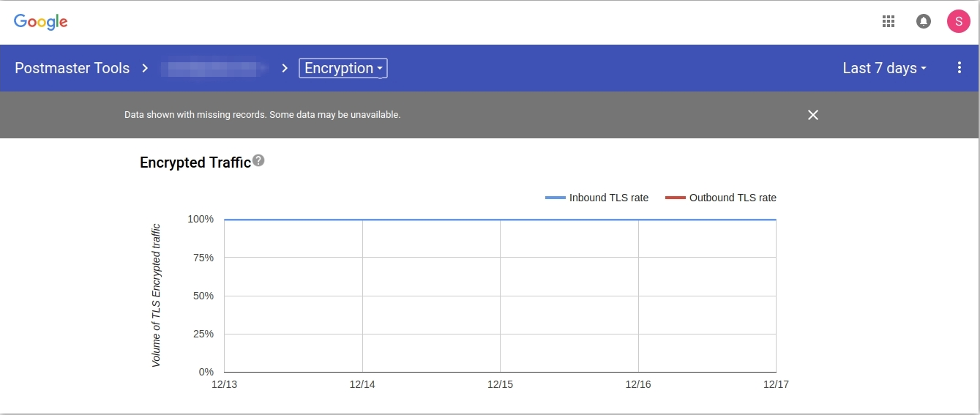Toggle the Inbound TLS rate legend
This screenshot has height=415, width=980.
(609, 198)
